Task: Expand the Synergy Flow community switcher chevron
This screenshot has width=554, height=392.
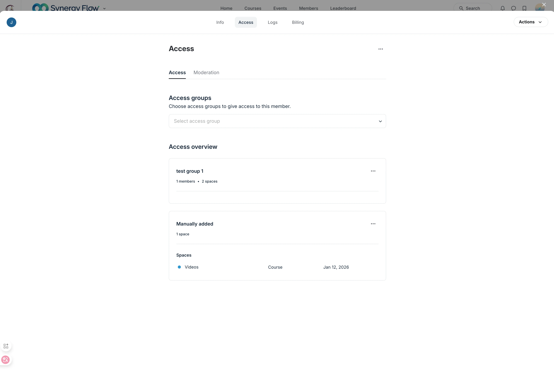Action: click(x=104, y=8)
